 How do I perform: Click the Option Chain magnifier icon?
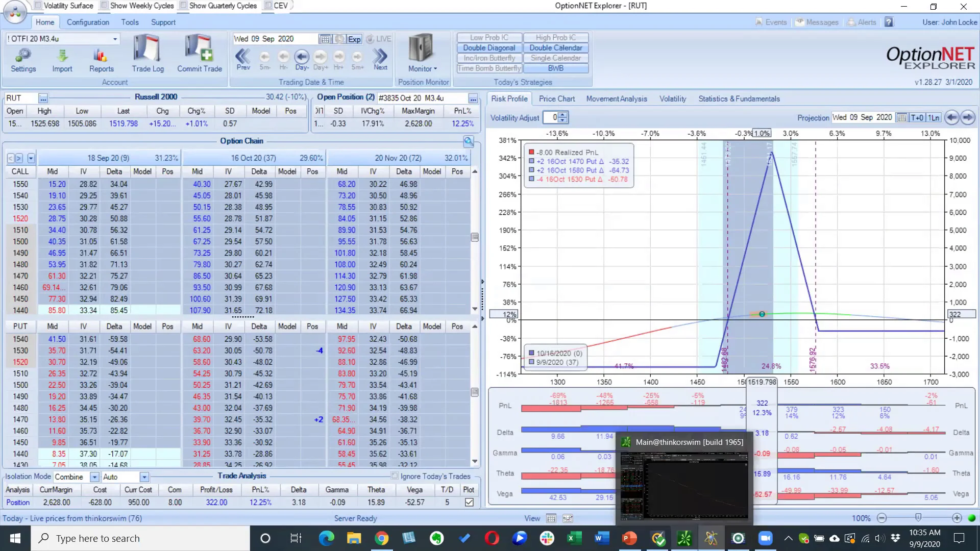click(469, 141)
